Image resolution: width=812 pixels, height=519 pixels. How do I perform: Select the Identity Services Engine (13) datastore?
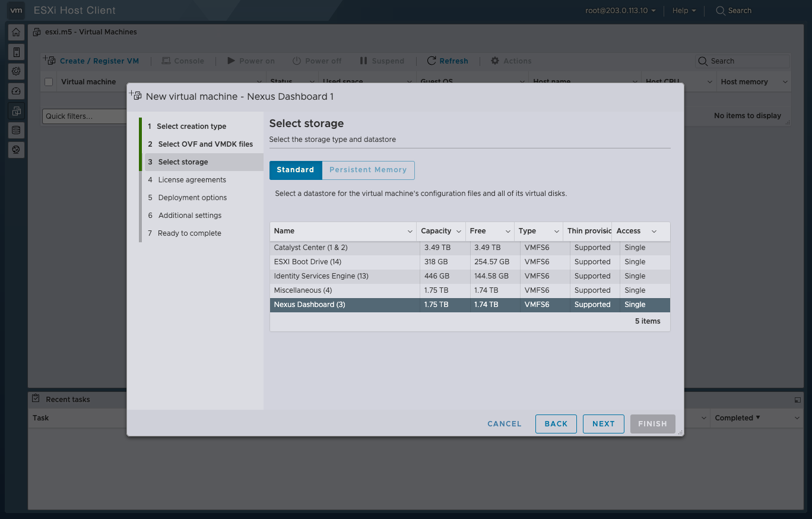coord(470,276)
